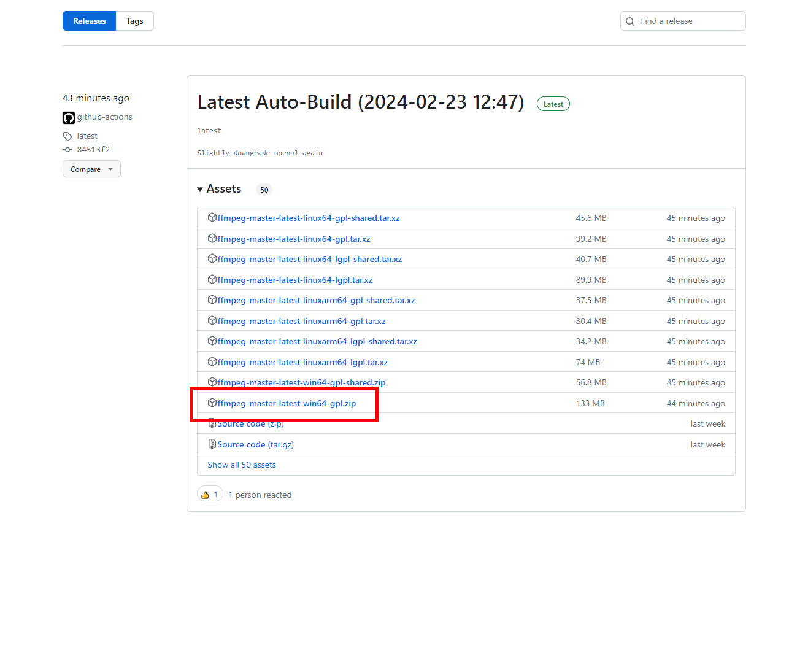808x672 pixels.
Task: Switch to the Releases tab
Action: pyautogui.click(x=89, y=21)
